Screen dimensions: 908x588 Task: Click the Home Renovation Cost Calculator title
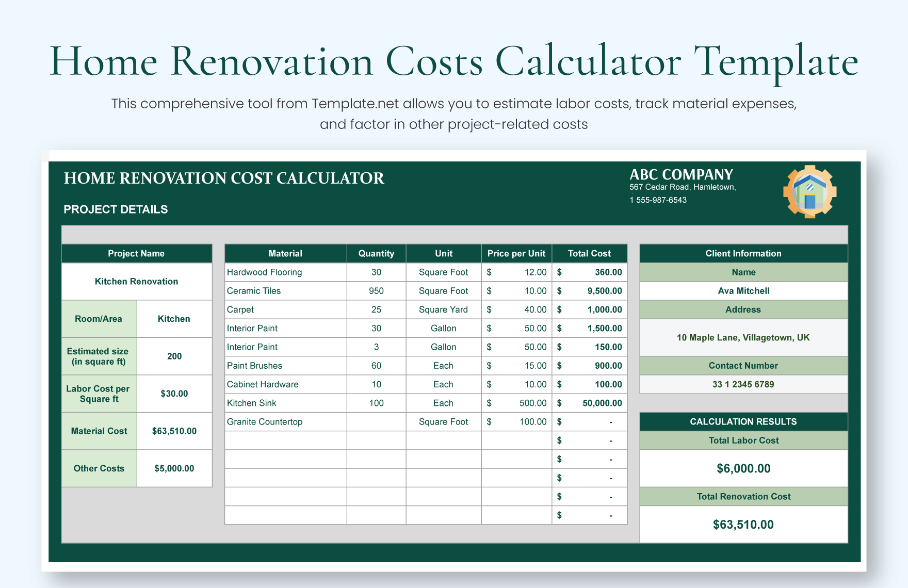[224, 178]
